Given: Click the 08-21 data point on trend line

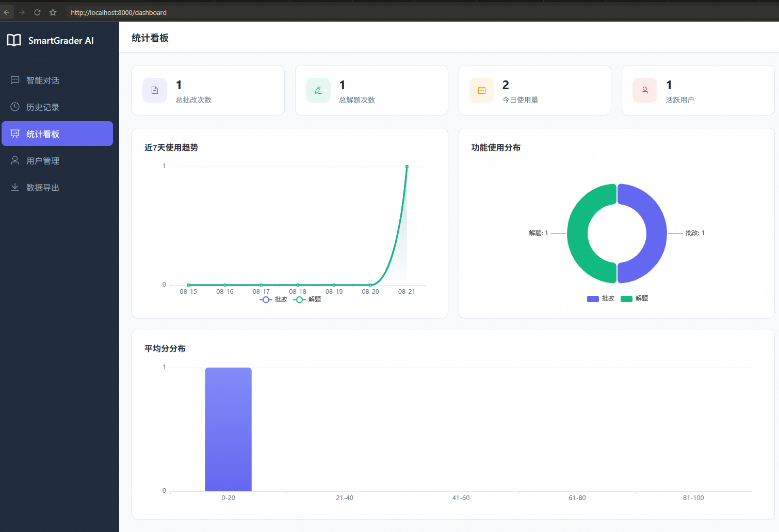Looking at the screenshot, I should tap(407, 167).
